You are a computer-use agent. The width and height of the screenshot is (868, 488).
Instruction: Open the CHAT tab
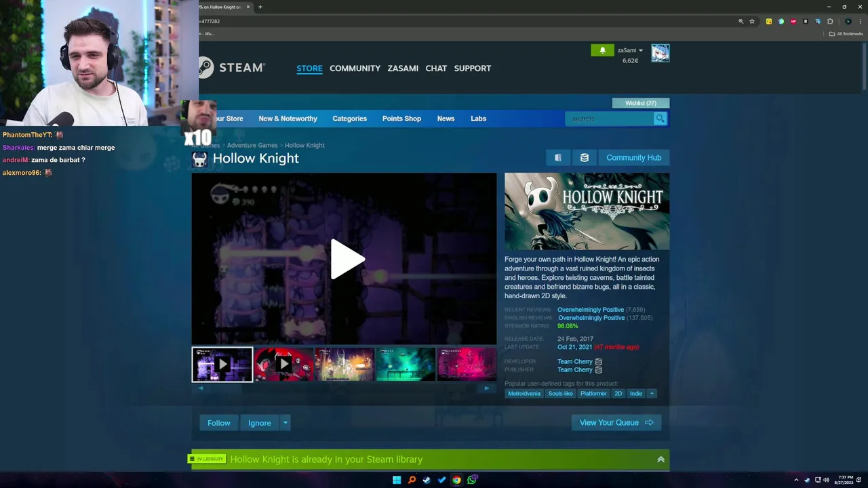coord(436,68)
